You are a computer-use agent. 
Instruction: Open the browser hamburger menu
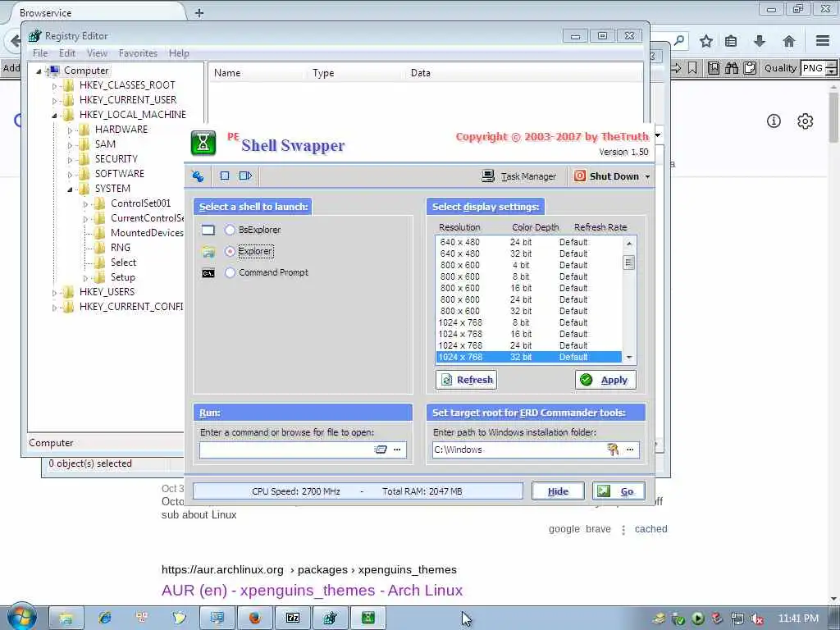823,41
